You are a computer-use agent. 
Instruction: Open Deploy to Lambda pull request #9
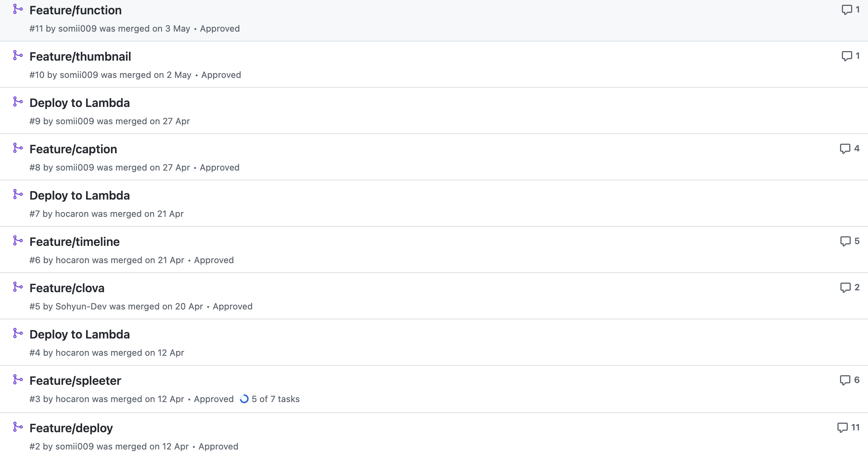click(79, 103)
